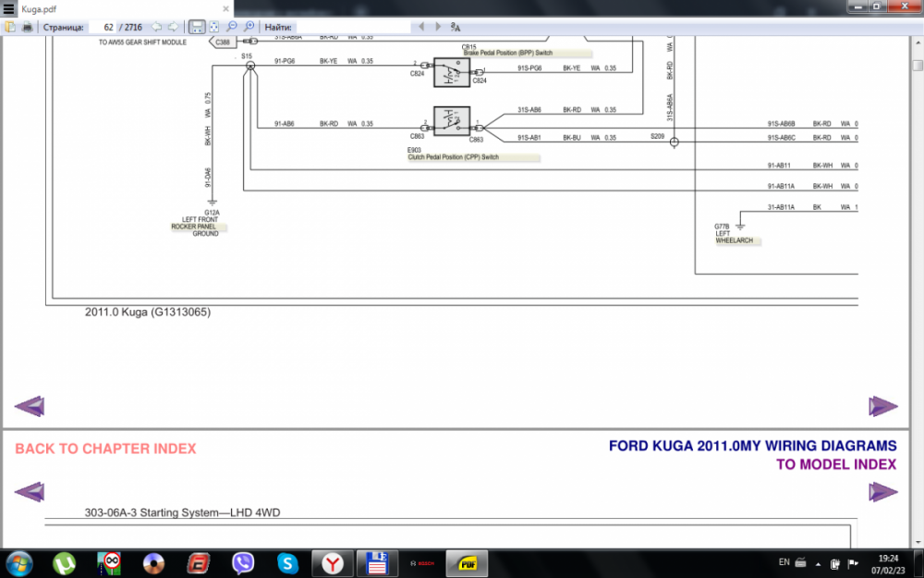This screenshot has height=578, width=924.
Task: Click left purple arrow below BACK TO CHAPTER INDEX
Action: click(x=30, y=491)
